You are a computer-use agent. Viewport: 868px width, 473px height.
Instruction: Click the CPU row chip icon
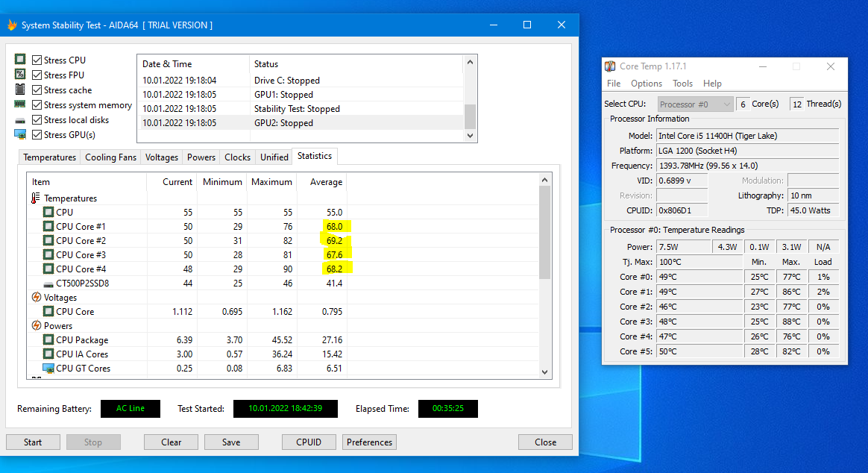(x=48, y=212)
